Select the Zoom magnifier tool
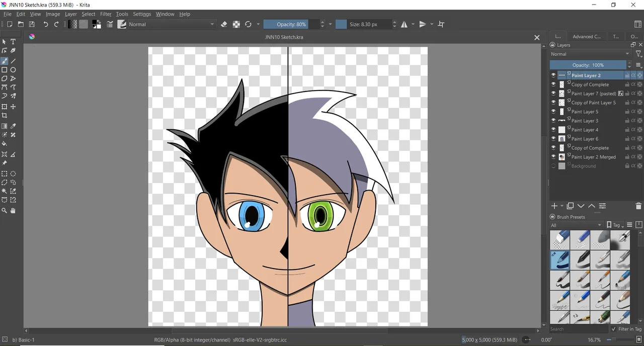Screen dimensions: 644x346 pyautogui.click(x=4, y=211)
